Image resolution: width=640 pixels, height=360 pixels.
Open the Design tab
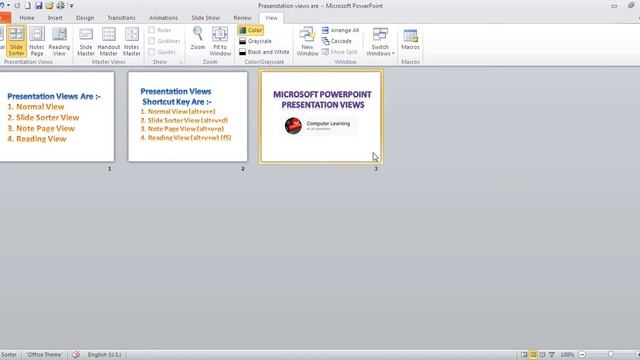point(85,18)
